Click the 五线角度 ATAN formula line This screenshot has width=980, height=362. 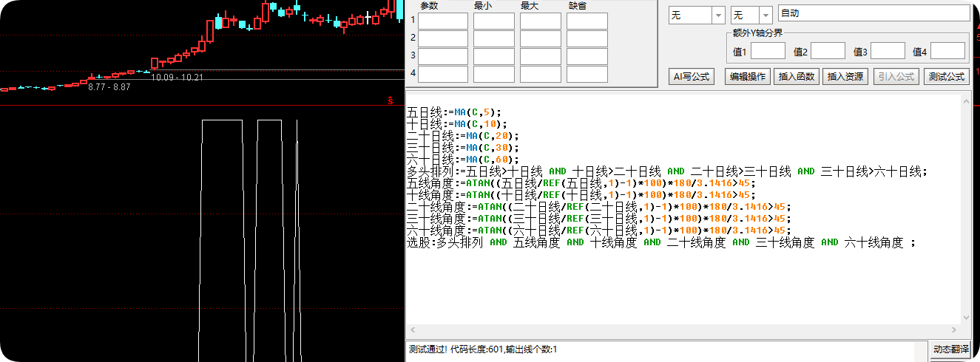(x=581, y=183)
